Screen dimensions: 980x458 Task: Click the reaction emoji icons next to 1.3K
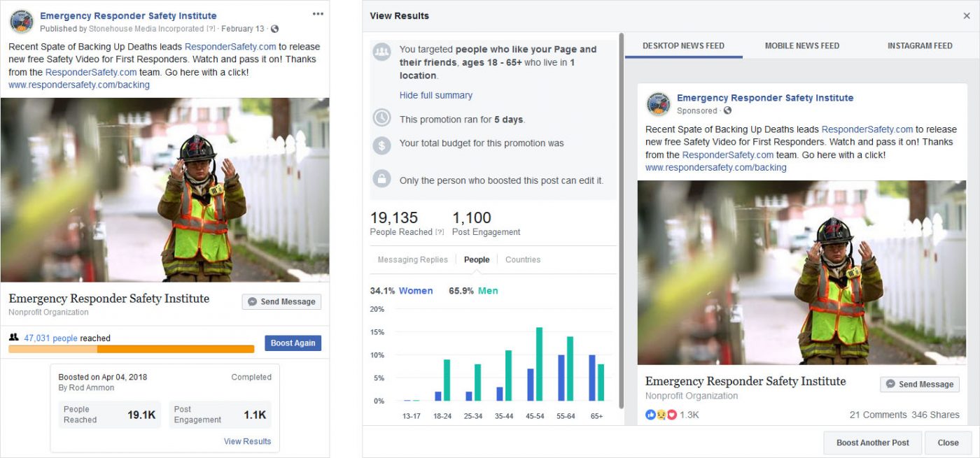[661, 415]
